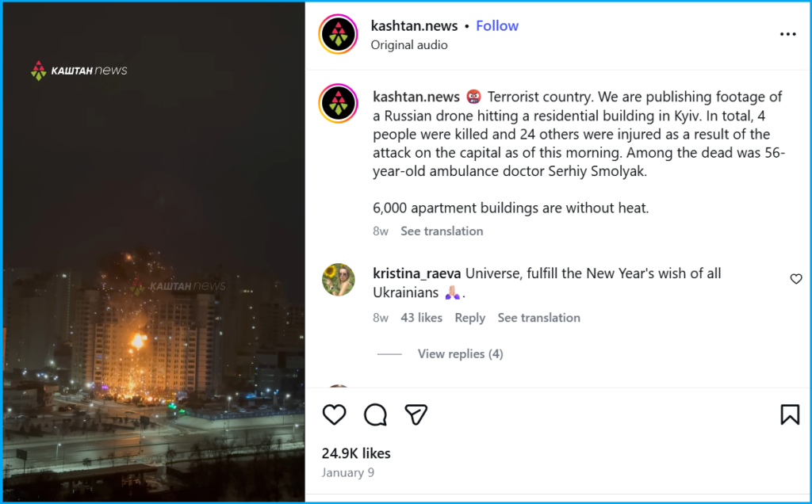Open kashtan.news username in the header

point(414,26)
